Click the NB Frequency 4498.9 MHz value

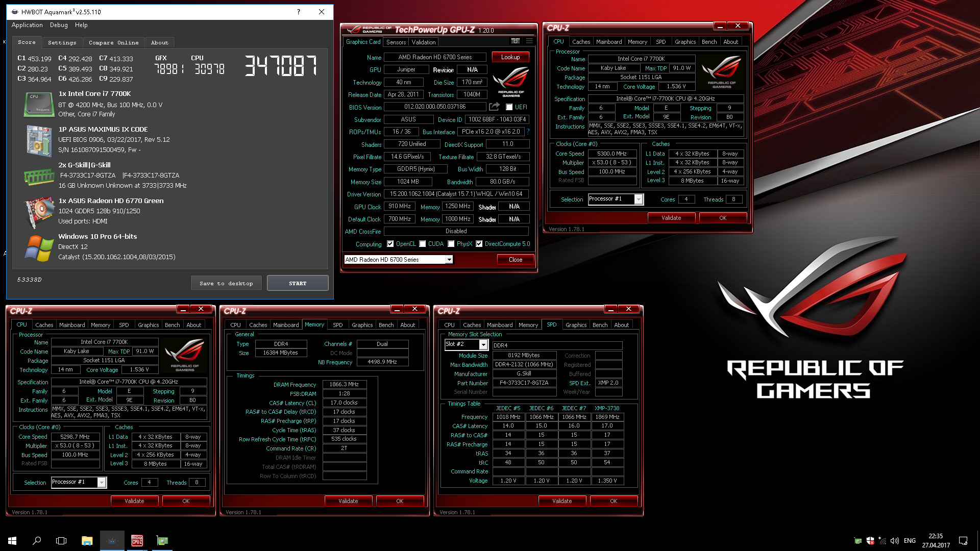coord(382,362)
